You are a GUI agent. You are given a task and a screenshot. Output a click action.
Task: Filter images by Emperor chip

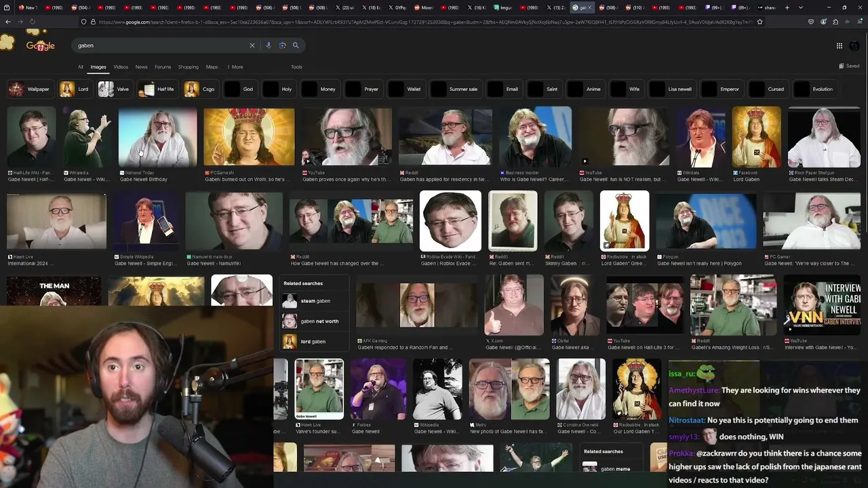(722, 89)
